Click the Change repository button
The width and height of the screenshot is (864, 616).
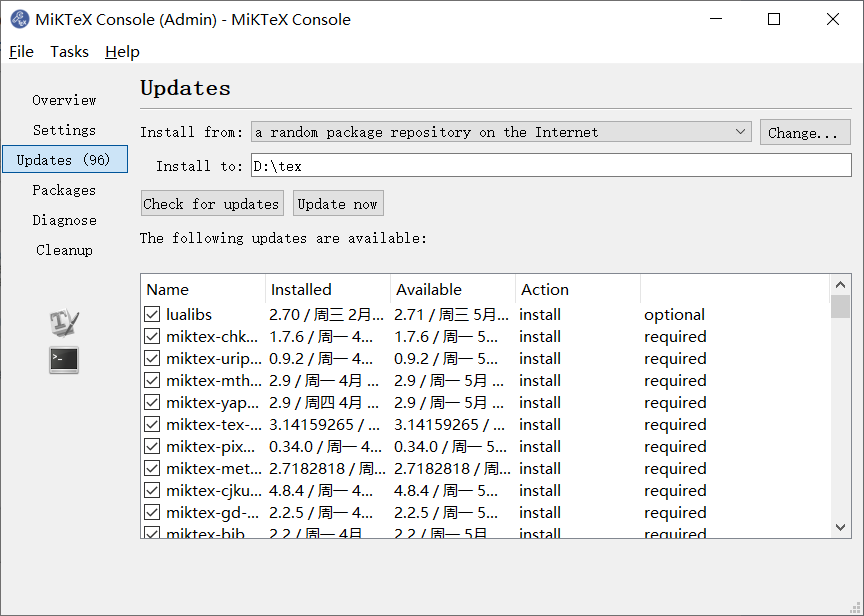[805, 131]
